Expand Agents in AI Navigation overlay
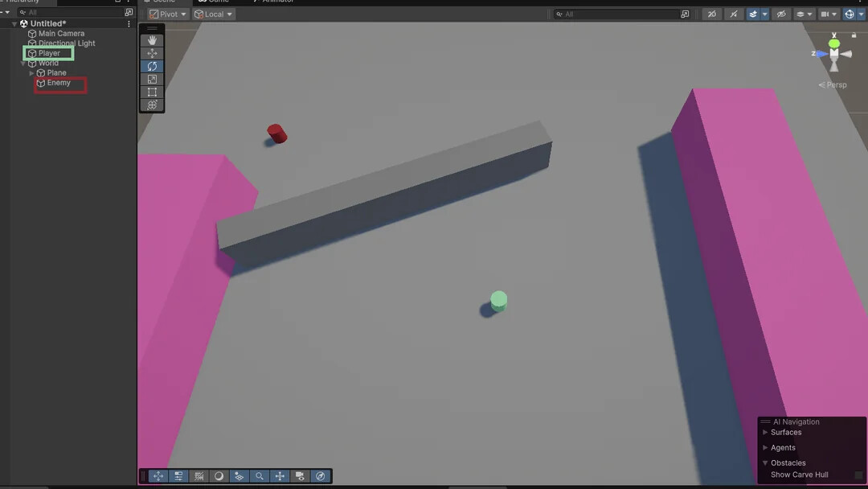This screenshot has height=489, width=868. tap(765, 447)
